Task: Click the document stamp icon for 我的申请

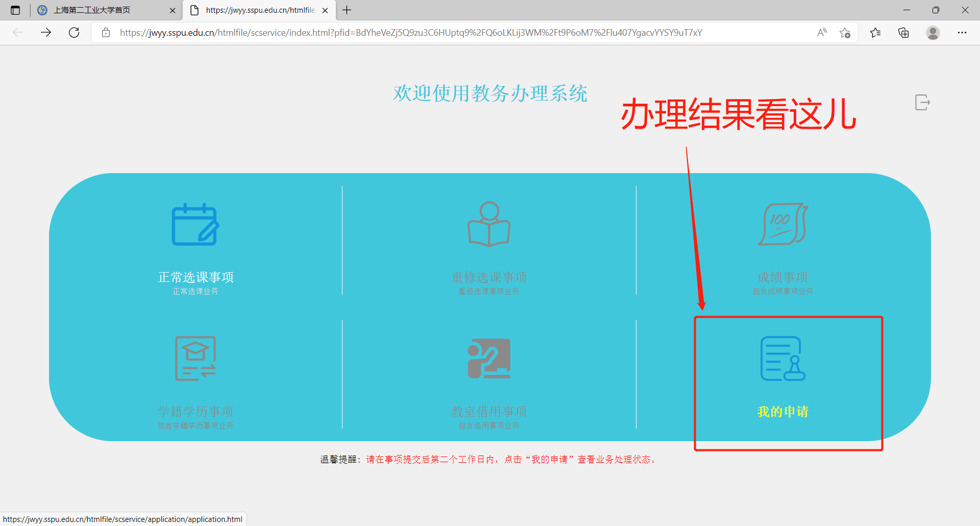Action: [x=782, y=358]
